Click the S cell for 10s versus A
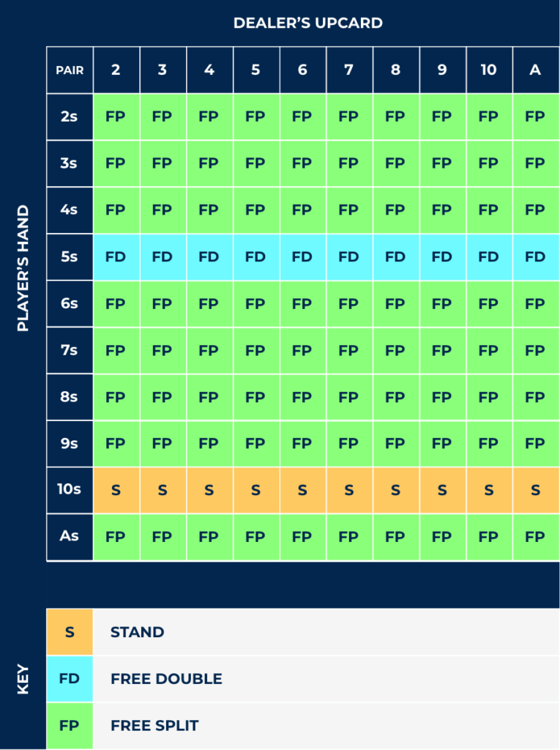This screenshot has height=750, width=560. 536,490
